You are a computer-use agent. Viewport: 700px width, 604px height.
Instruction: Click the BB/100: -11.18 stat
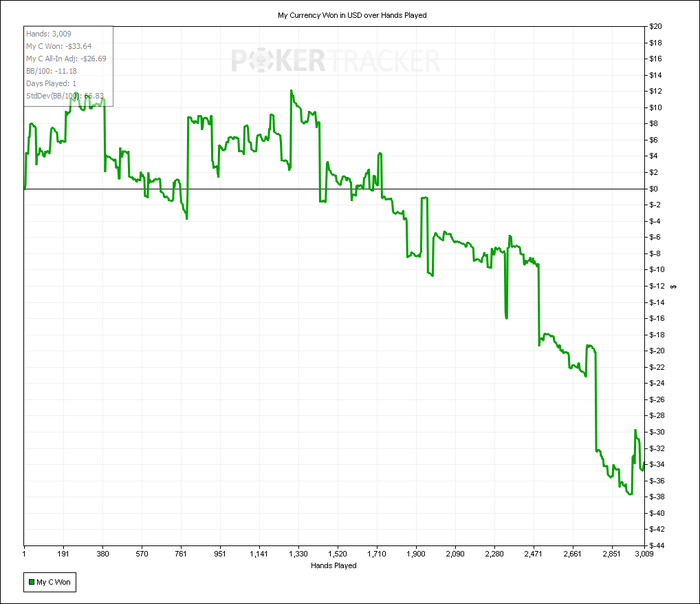point(51,71)
